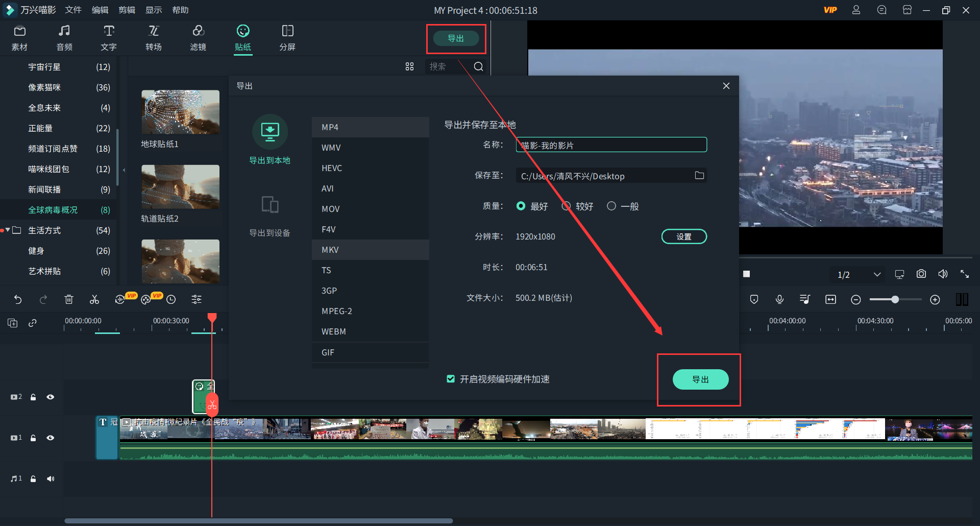
Task: Click the split scissors icon in timeline toolbar
Action: pos(94,300)
